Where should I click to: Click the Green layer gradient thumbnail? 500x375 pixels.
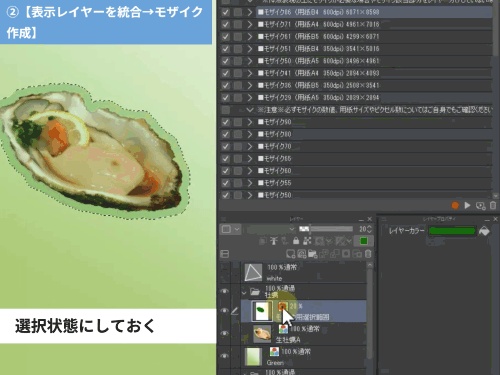click(x=253, y=356)
